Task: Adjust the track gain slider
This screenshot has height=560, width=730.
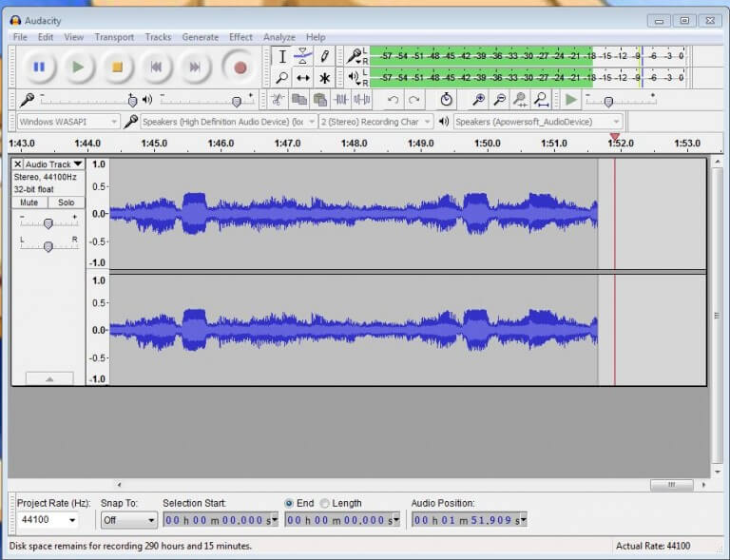Action: (48, 223)
